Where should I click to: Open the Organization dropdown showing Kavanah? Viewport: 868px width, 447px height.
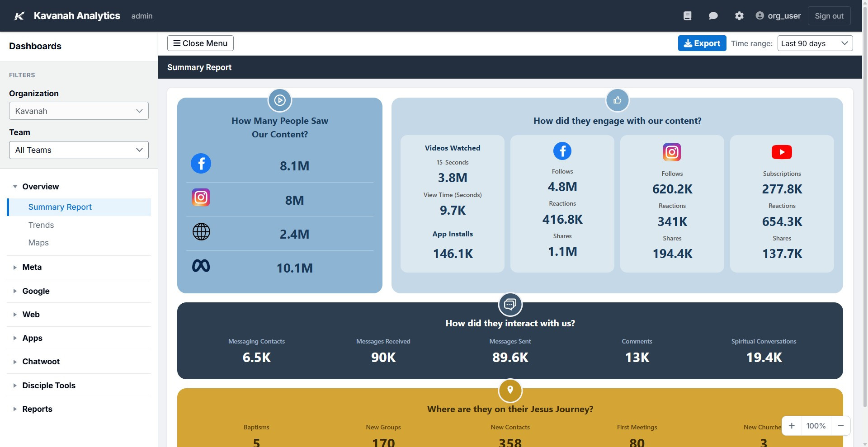pos(78,111)
